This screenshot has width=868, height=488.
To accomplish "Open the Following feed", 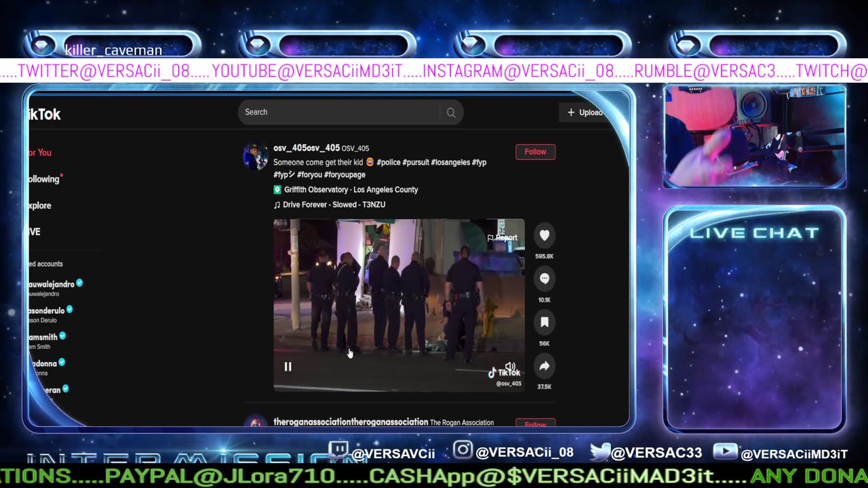I will click(x=45, y=179).
